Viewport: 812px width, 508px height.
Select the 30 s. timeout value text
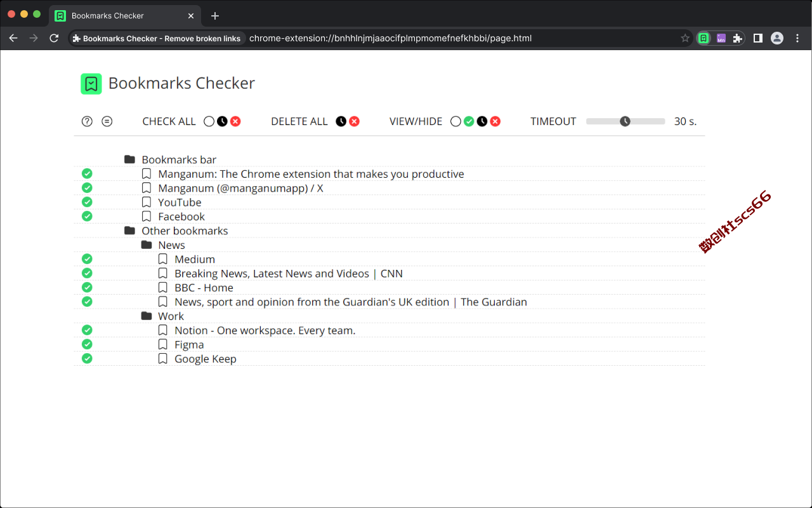(685, 121)
